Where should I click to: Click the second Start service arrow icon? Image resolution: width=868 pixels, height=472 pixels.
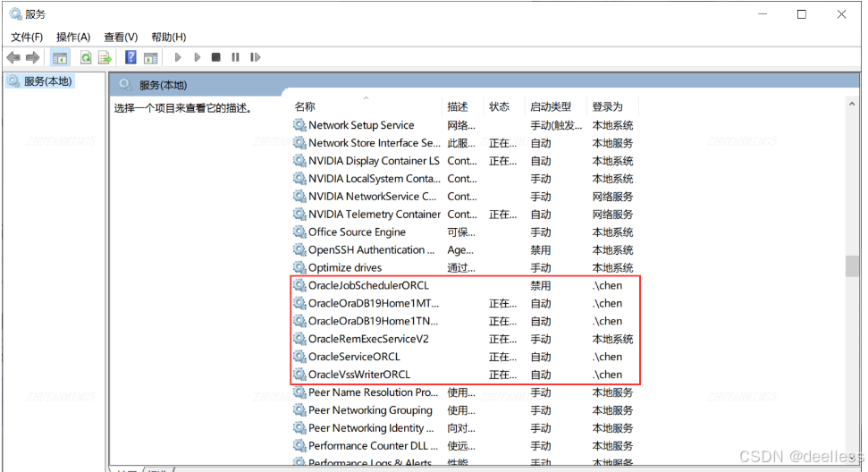197,57
